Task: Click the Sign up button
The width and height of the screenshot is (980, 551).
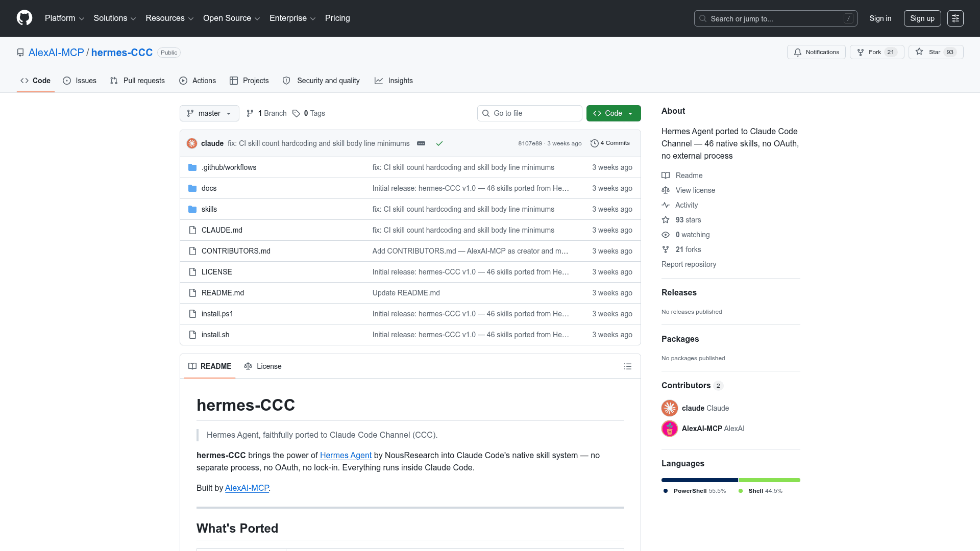Action: 922,18
